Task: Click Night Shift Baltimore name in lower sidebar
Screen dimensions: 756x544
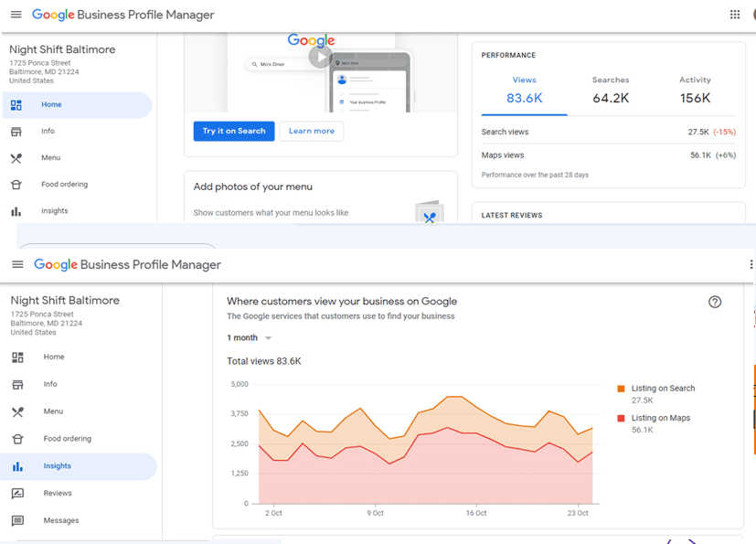Action: pyautogui.click(x=65, y=301)
